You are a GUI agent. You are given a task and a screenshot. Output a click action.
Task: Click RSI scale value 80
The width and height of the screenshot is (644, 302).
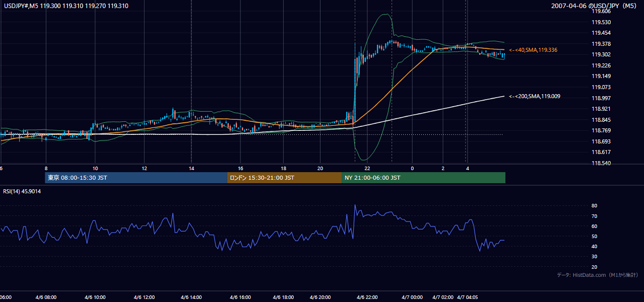594,206
